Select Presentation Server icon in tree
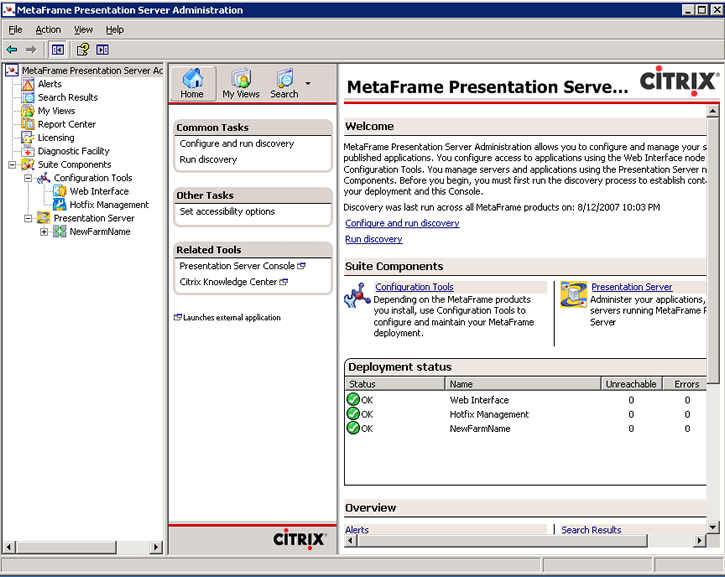 coord(43,218)
